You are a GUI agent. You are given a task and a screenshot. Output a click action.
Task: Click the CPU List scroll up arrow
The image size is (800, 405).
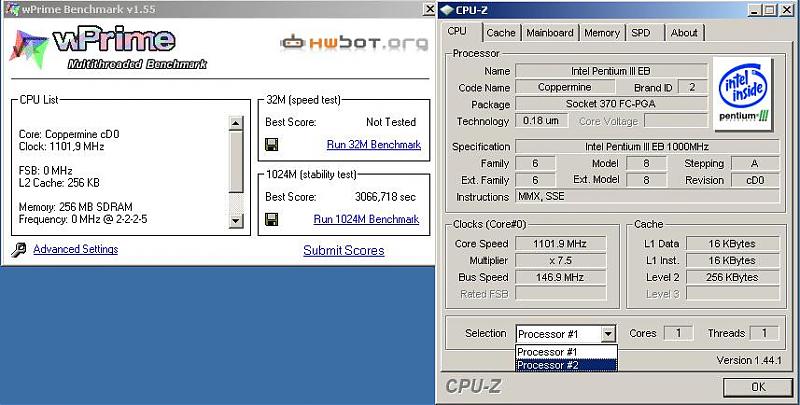pyautogui.click(x=235, y=123)
